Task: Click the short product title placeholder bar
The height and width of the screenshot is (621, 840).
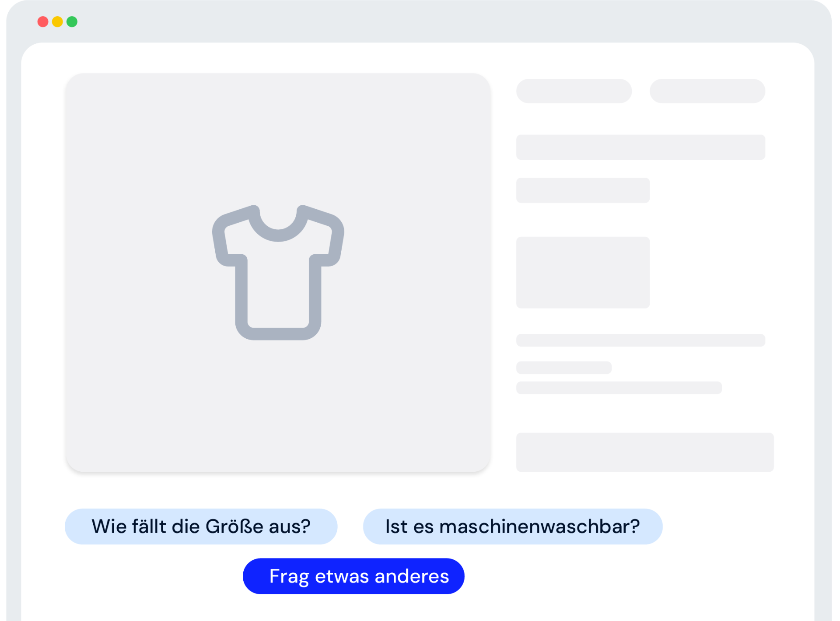Action: [x=582, y=190]
